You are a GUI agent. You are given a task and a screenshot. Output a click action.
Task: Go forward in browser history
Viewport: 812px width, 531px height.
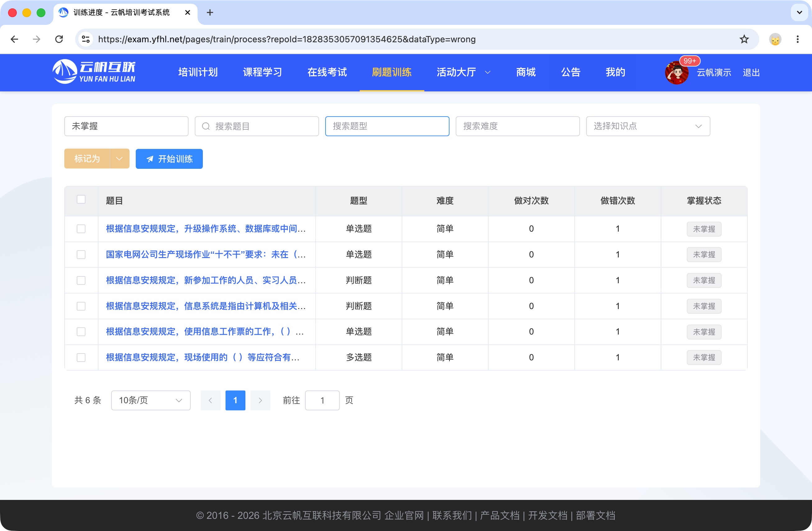pyautogui.click(x=37, y=39)
